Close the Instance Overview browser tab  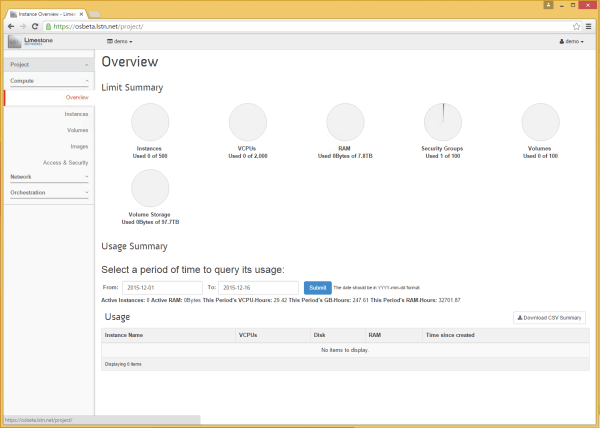81,14
